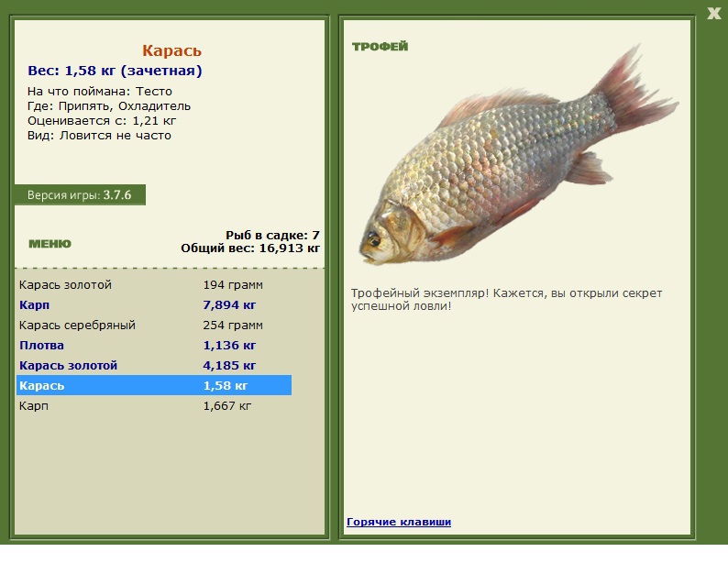Click the Оценивается с: 1,21 кг line
Image resolution: width=728 pixels, height=563 pixels.
click(x=102, y=121)
